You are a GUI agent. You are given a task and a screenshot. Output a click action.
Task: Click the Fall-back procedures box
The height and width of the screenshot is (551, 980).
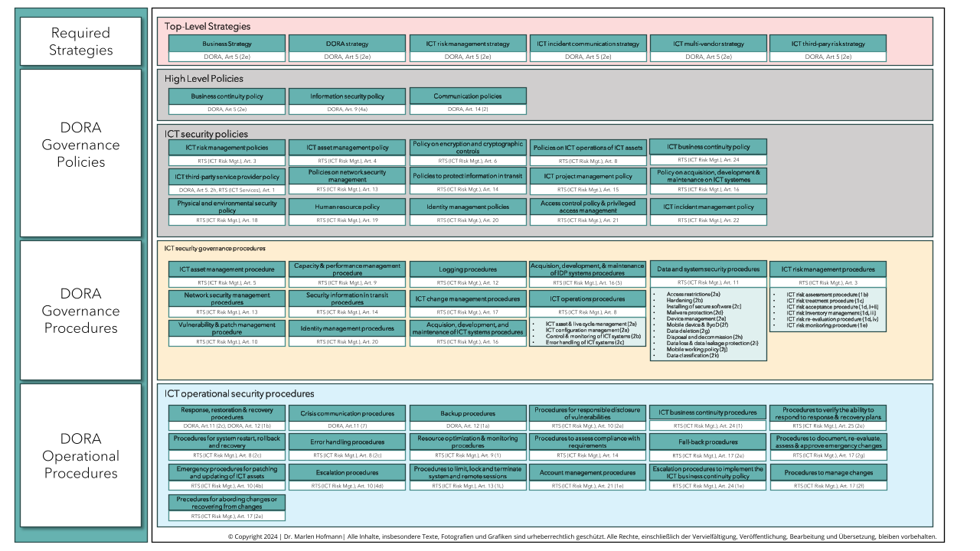708,442
